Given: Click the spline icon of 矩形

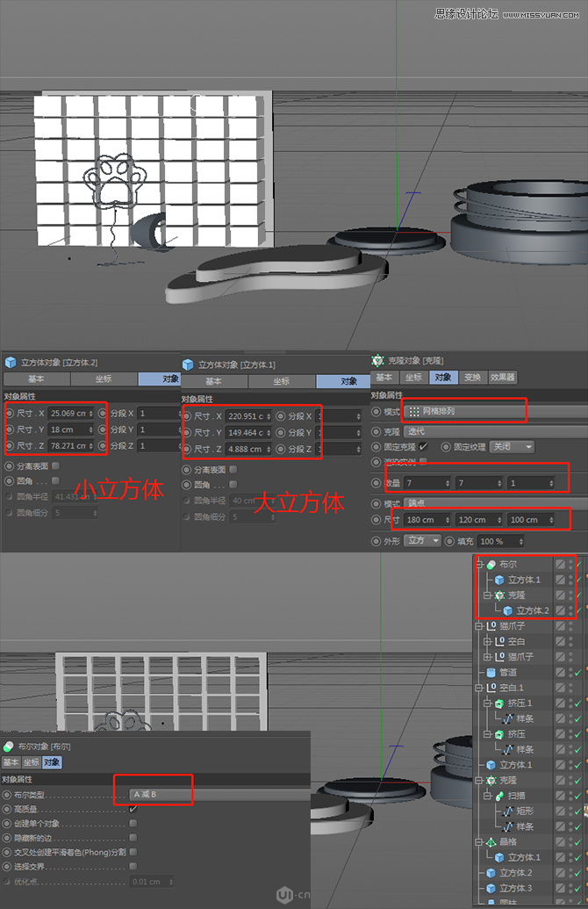Looking at the screenshot, I should click(508, 811).
